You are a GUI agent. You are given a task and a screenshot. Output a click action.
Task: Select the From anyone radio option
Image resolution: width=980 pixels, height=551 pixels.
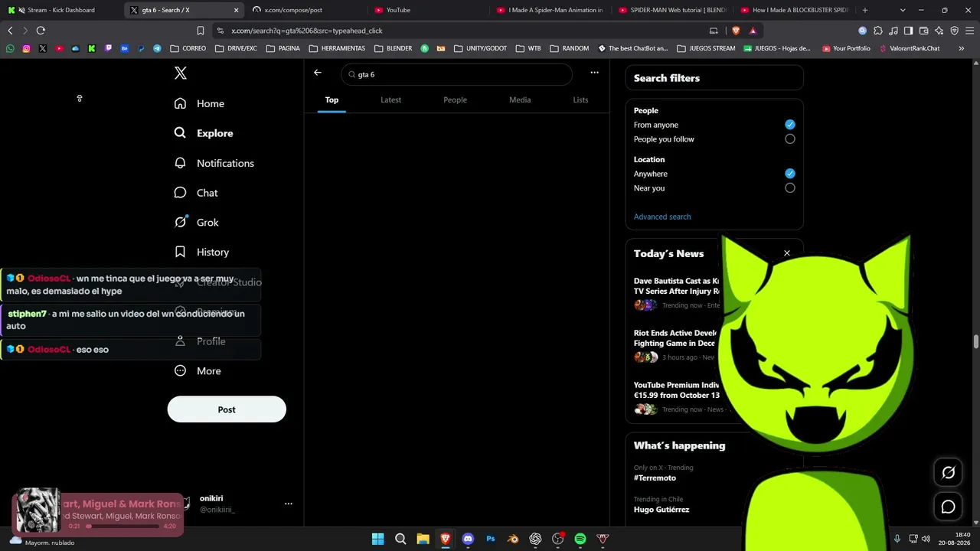[790, 125]
